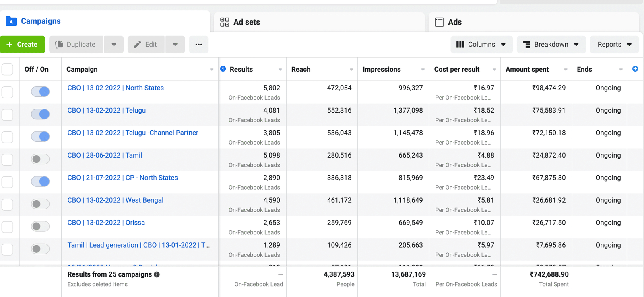Tick the checkbox for the Telugu campaign row
This screenshot has width=644, height=297.
click(x=8, y=115)
